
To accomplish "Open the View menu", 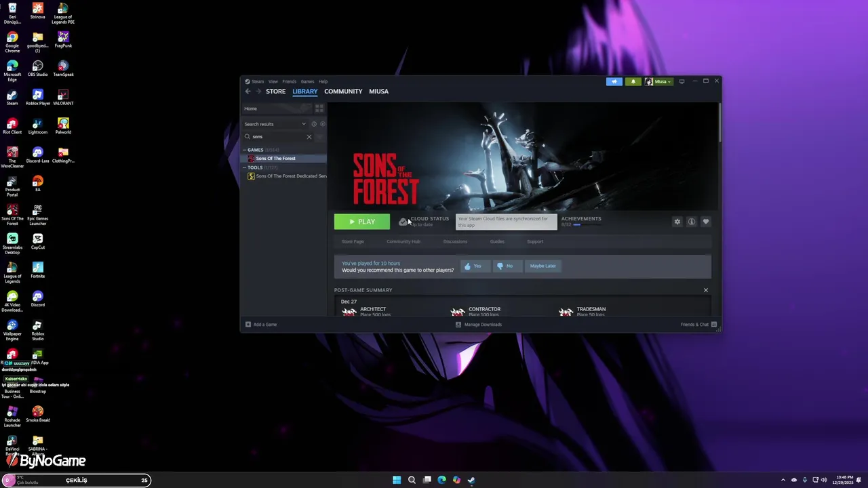I will pos(273,81).
